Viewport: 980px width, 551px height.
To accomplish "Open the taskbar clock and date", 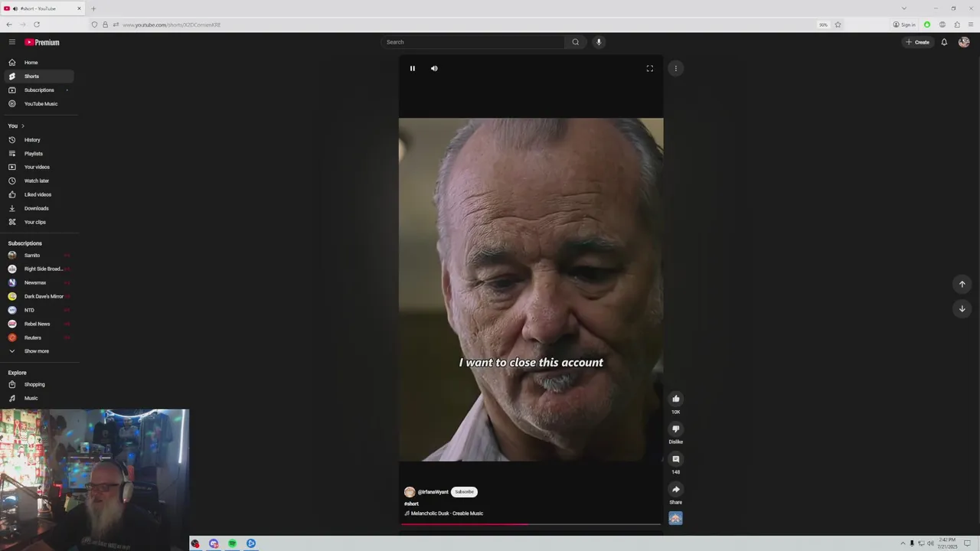I will point(949,543).
